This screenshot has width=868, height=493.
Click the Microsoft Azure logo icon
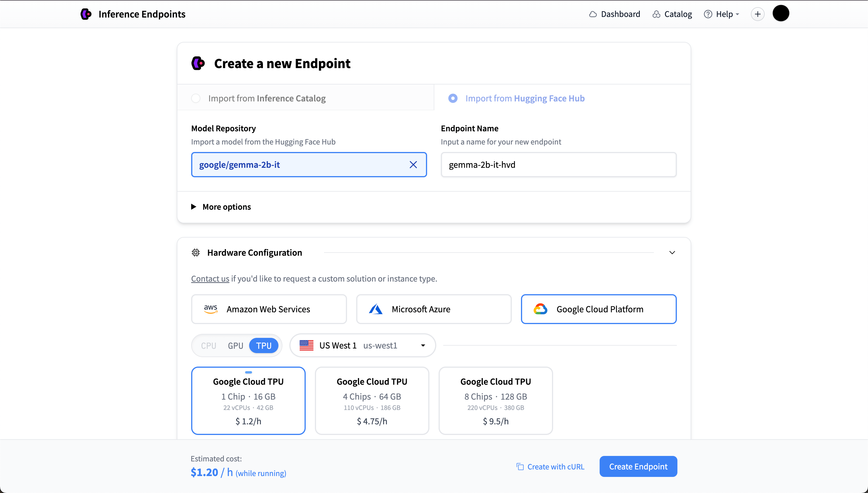(x=376, y=309)
